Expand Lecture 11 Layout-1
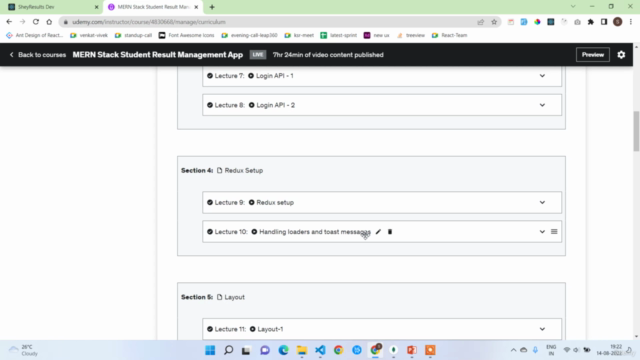The width and height of the screenshot is (640, 360). [542, 329]
